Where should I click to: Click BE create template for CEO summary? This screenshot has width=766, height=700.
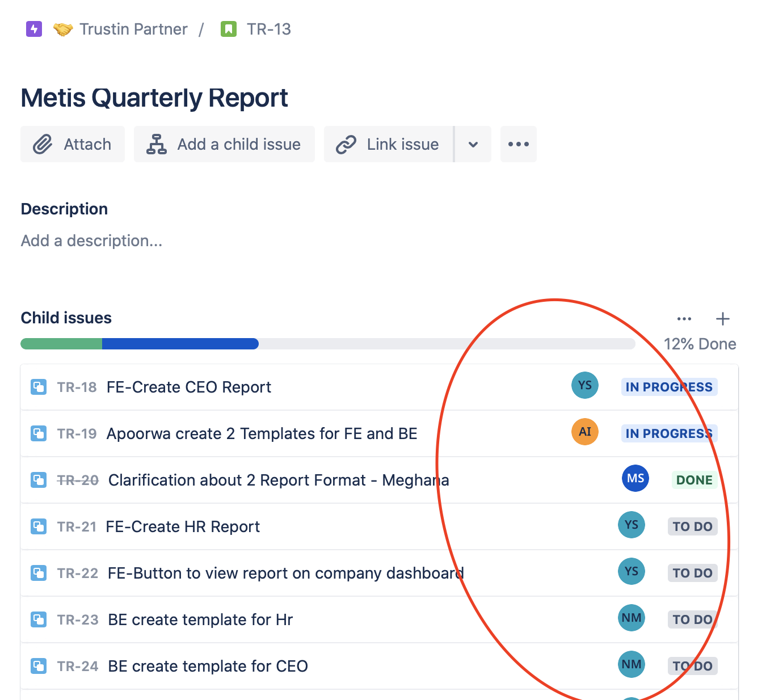click(x=208, y=666)
